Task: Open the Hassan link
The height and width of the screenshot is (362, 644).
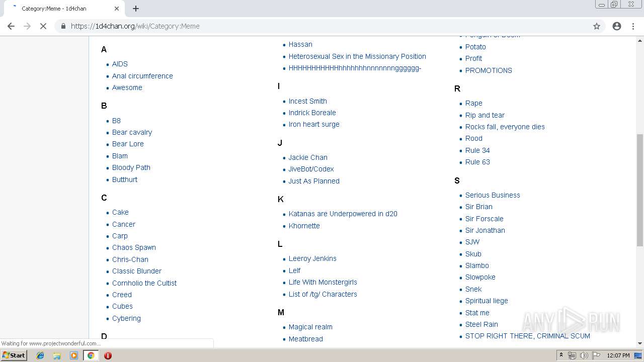Action: coord(300,44)
